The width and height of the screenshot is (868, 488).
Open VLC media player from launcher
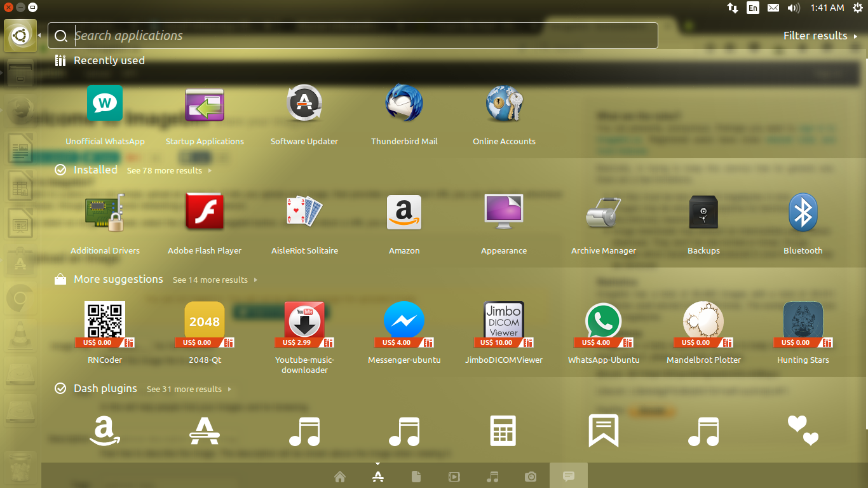coord(20,335)
